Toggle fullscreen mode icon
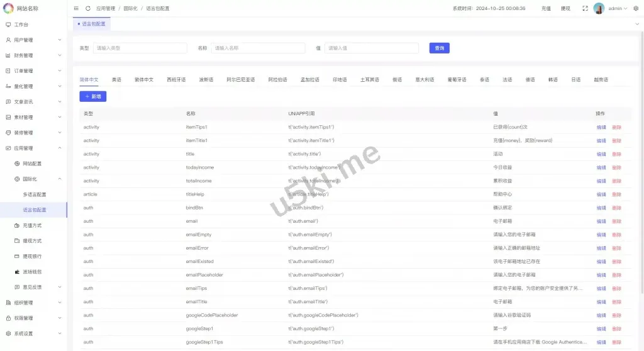This screenshot has height=351, width=644. coord(585,8)
